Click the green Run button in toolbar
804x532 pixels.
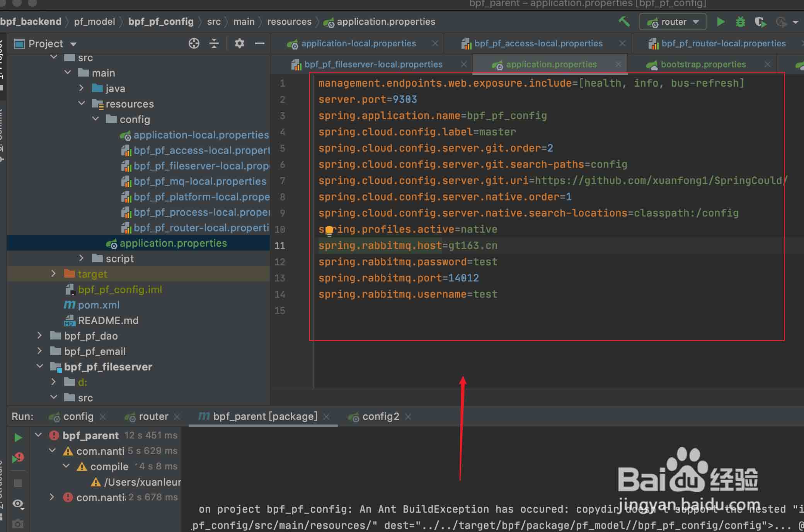tap(721, 22)
